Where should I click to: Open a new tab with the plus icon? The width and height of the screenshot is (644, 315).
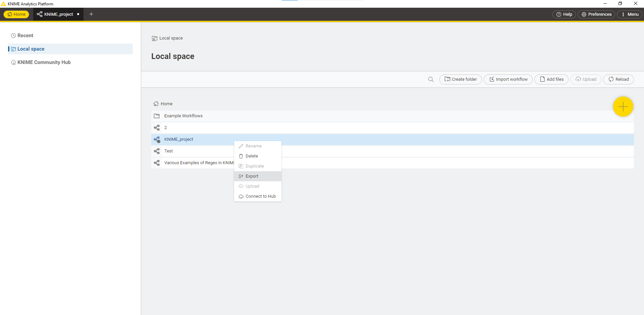(x=91, y=14)
